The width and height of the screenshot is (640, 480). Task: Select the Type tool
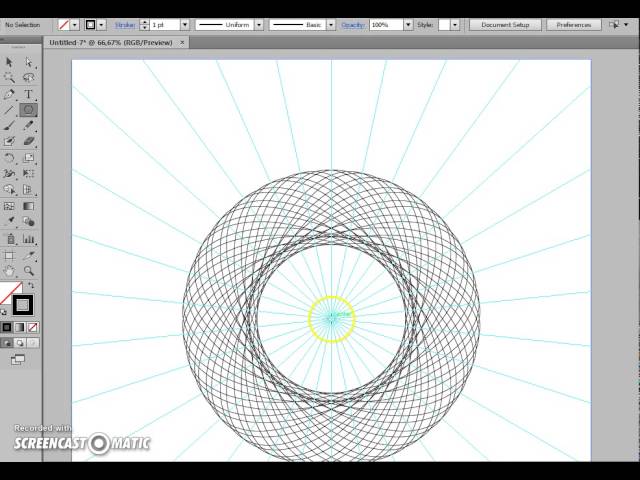pyautogui.click(x=28, y=94)
